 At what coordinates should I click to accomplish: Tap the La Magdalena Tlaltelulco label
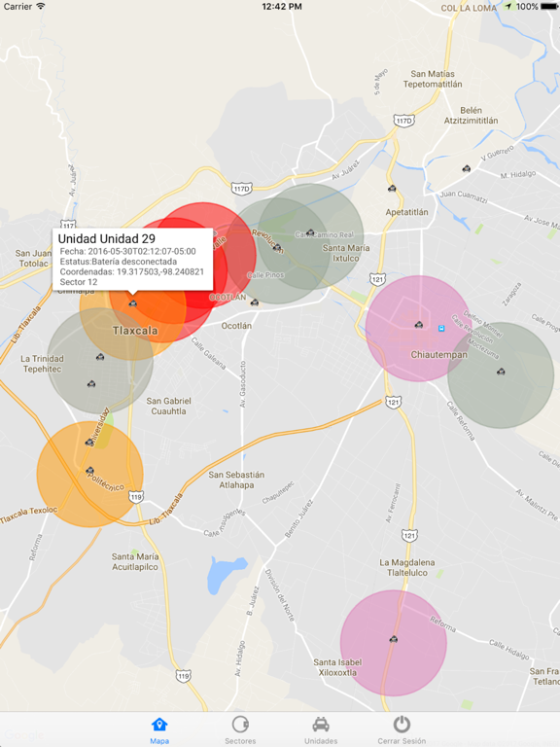407,567
